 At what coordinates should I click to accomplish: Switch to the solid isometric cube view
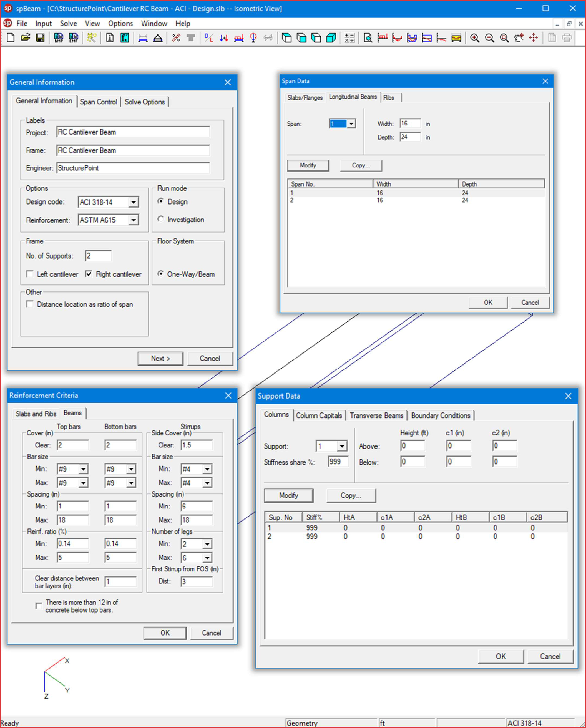(x=331, y=37)
